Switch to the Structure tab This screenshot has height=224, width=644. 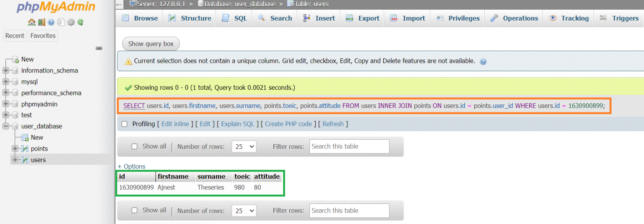190,18
